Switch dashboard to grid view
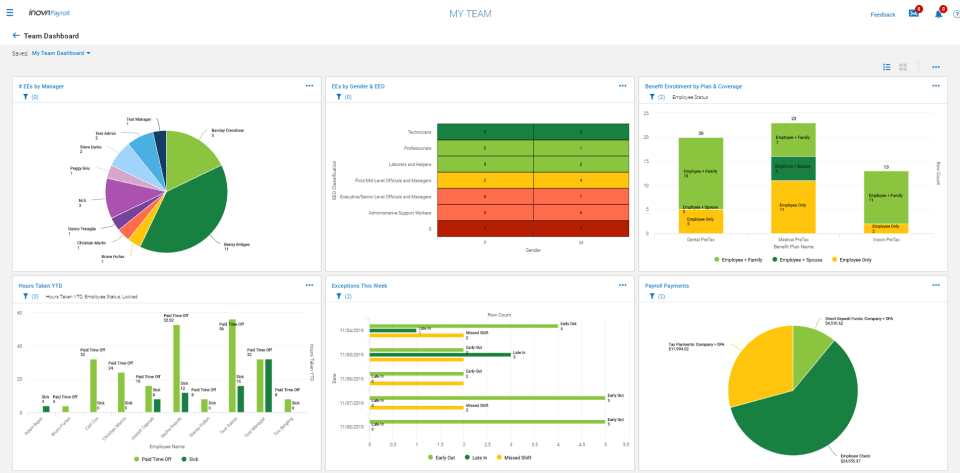The image size is (960, 473). coord(903,67)
